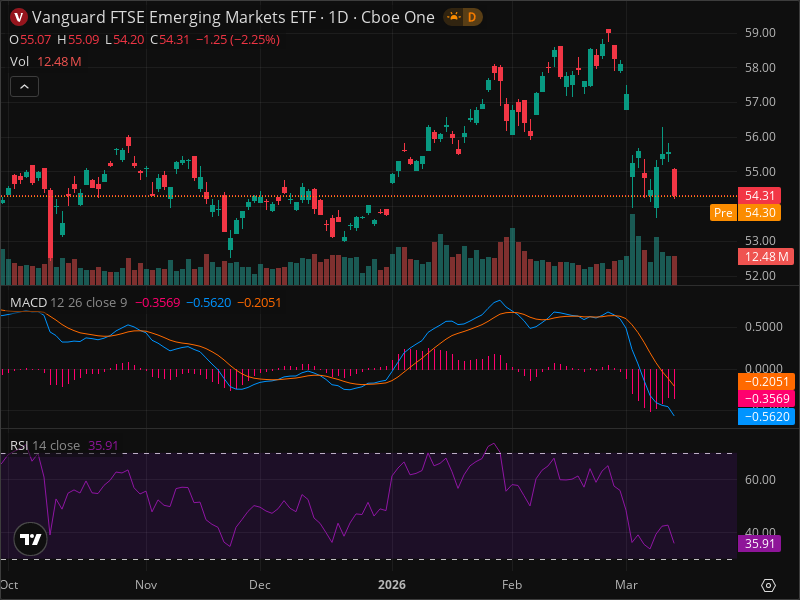This screenshot has width=800, height=600.
Task: Click the 57.00 price axis label
Action: pos(760,102)
